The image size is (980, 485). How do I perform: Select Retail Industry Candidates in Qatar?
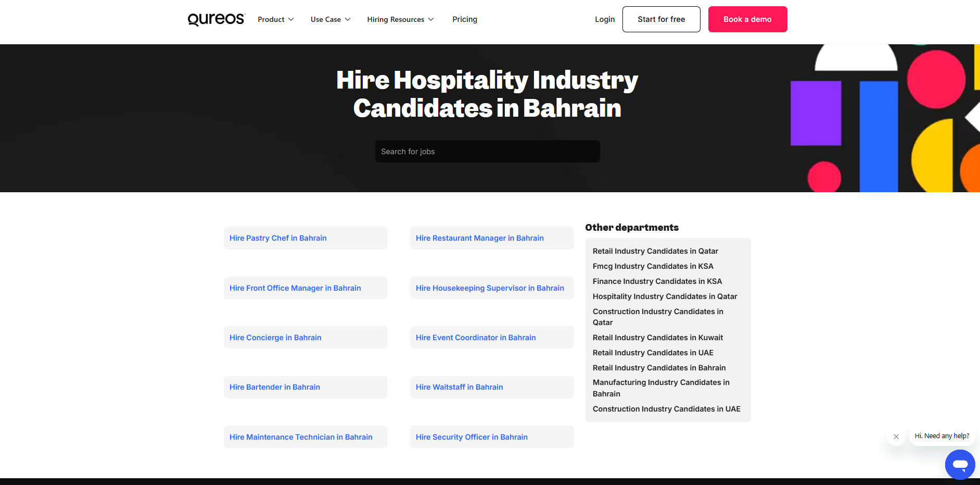coord(655,251)
